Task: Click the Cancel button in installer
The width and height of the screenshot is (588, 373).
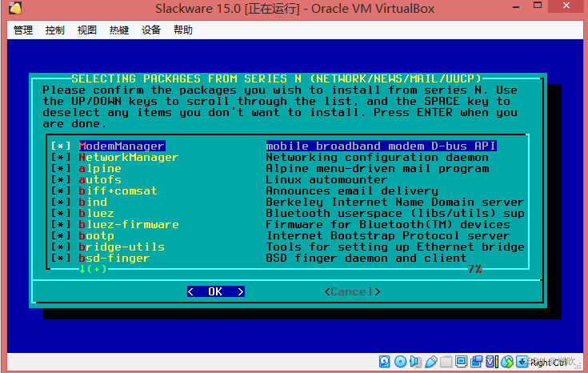Action: point(352,291)
